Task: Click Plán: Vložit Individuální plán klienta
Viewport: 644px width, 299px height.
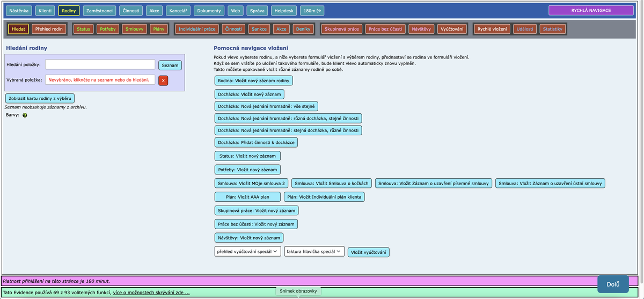Action: point(324,196)
